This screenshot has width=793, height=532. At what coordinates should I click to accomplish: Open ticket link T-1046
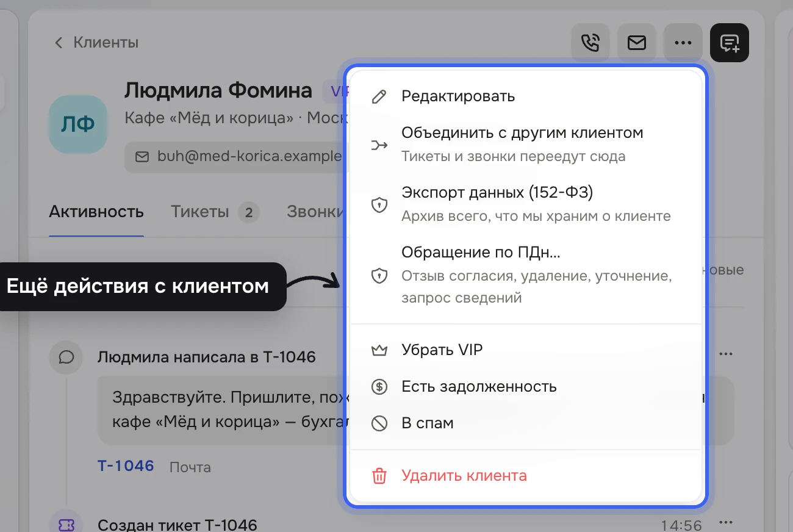tap(126, 466)
